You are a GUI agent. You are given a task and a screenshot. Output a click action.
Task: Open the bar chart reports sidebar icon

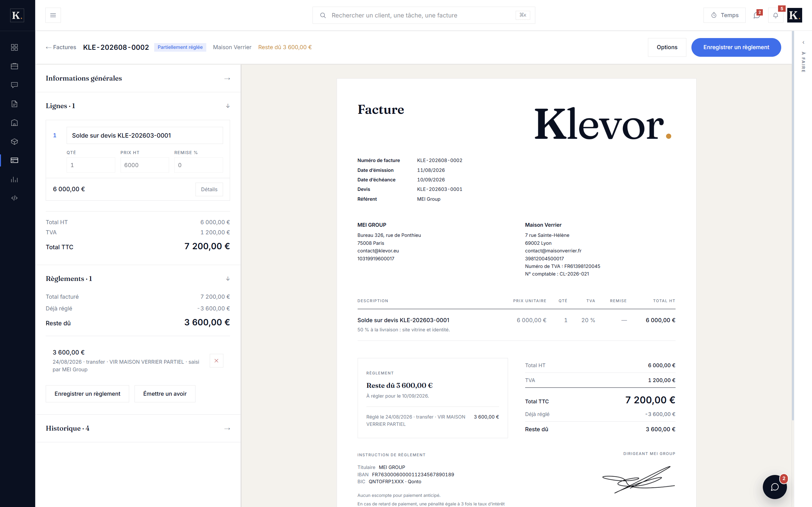tap(14, 179)
